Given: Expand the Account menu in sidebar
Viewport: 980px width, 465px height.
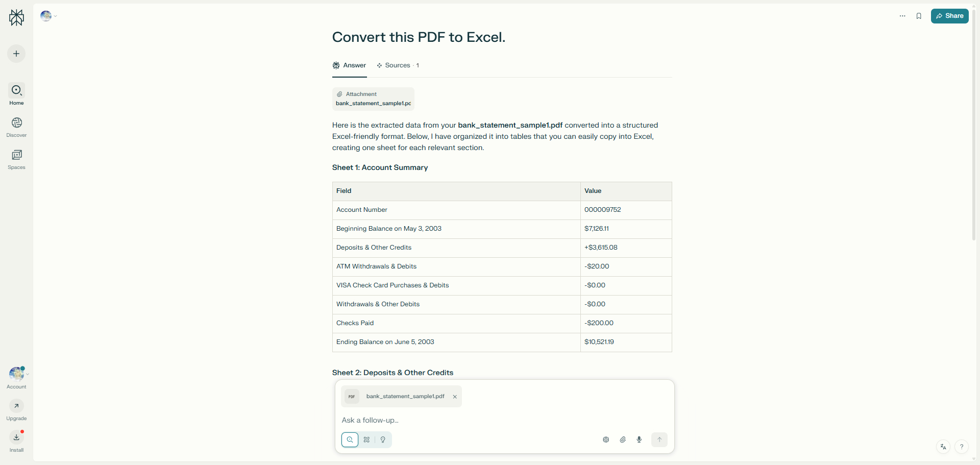Looking at the screenshot, I should (17, 378).
